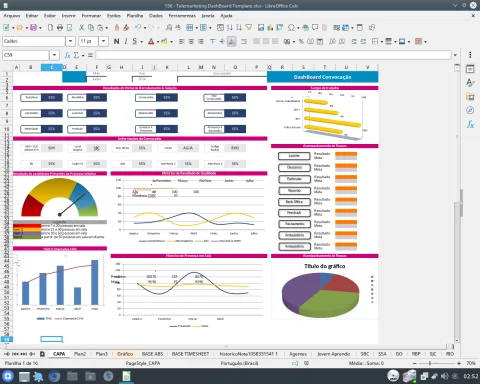Click the Insert image icon
Viewport: 480px width, 384px height.
click(261, 28)
